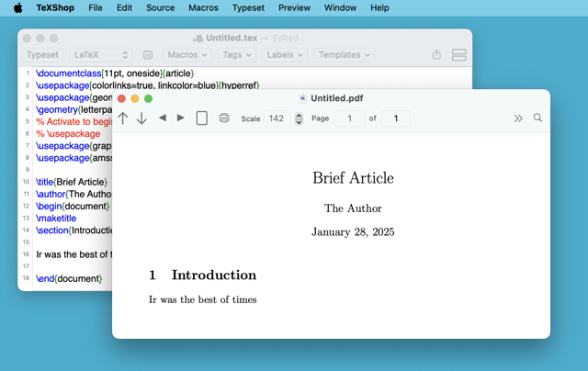
Task: Expand the Labels dropdown
Action: [285, 55]
